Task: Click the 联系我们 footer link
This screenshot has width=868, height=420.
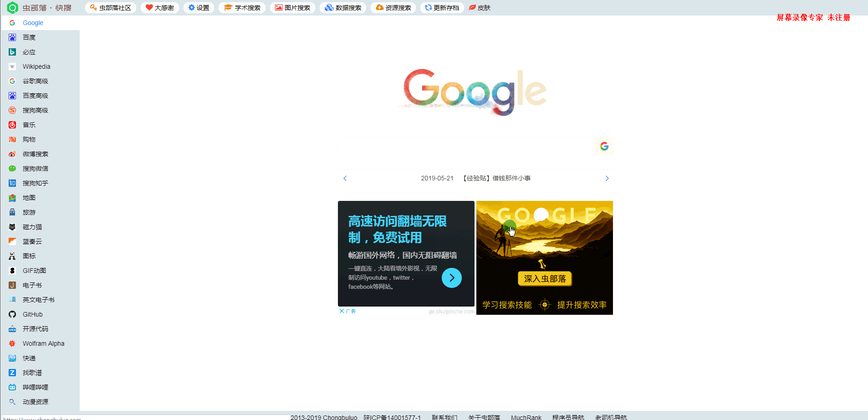Action: pos(444,417)
